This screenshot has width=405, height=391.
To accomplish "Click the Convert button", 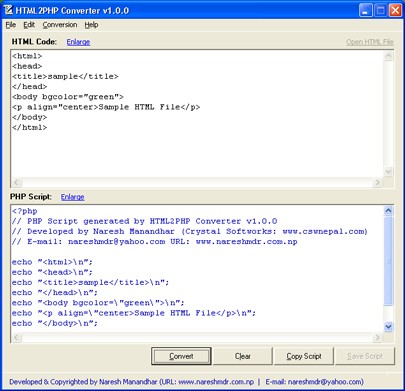I will (x=181, y=356).
